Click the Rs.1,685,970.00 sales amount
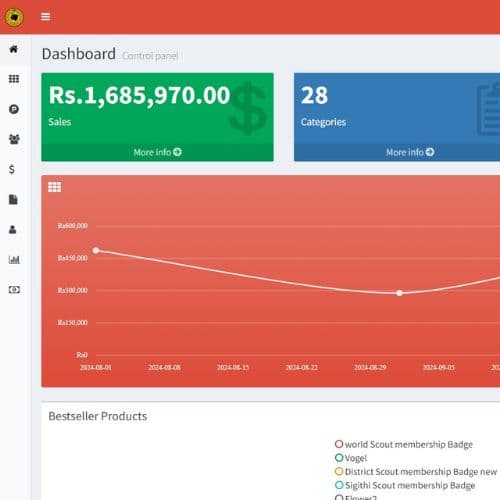 139,96
